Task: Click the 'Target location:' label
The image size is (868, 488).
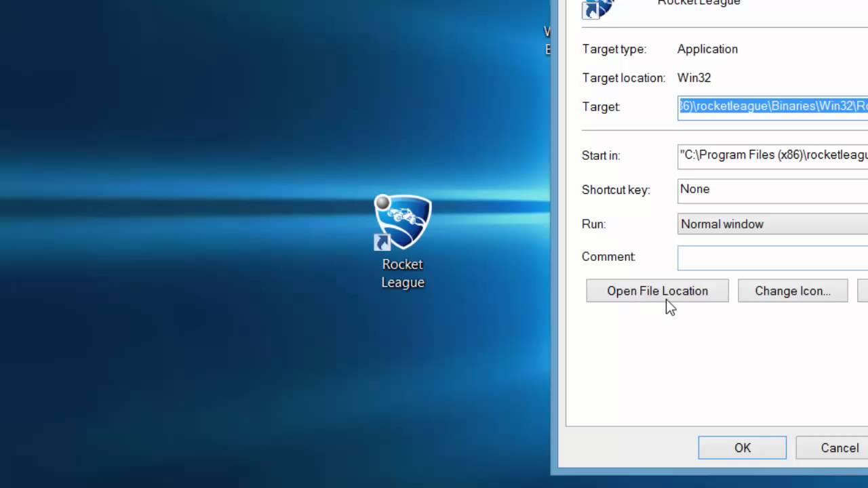Action: pos(624,78)
